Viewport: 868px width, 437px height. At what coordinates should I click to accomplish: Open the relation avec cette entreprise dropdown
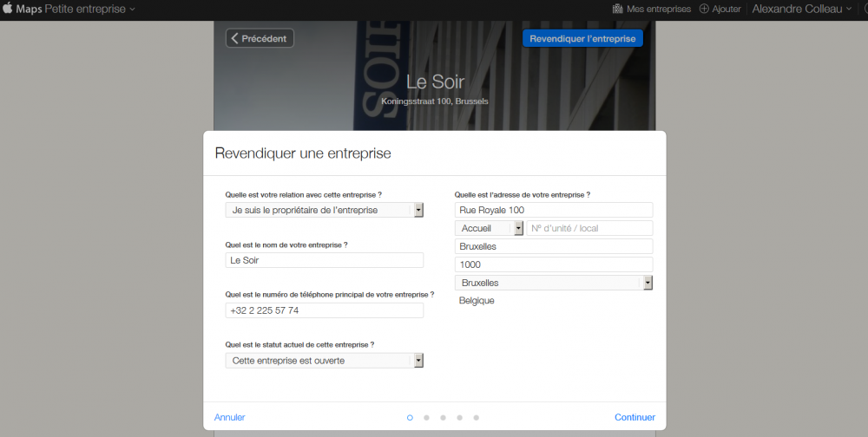pyautogui.click(x=324, y=210)
